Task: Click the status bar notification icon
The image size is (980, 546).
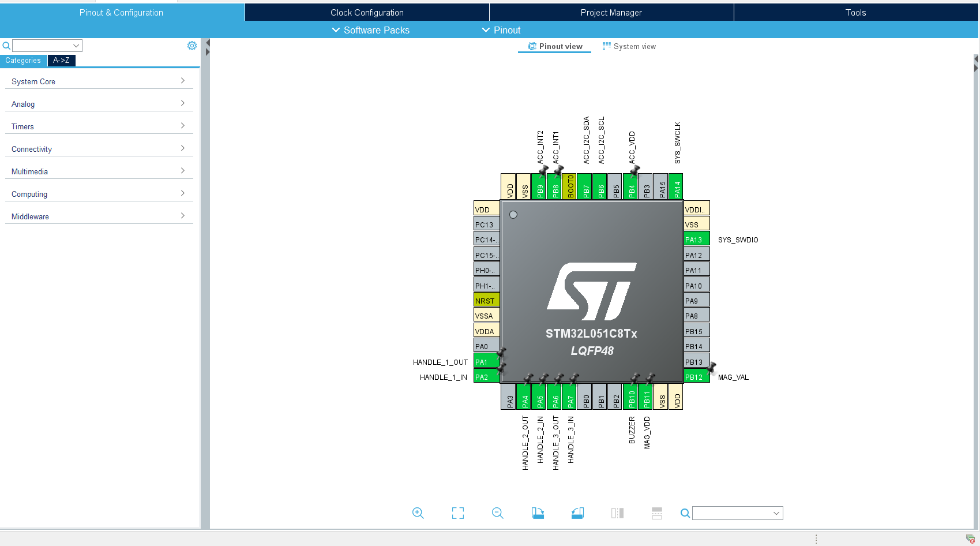Action: tap(970, 538)
